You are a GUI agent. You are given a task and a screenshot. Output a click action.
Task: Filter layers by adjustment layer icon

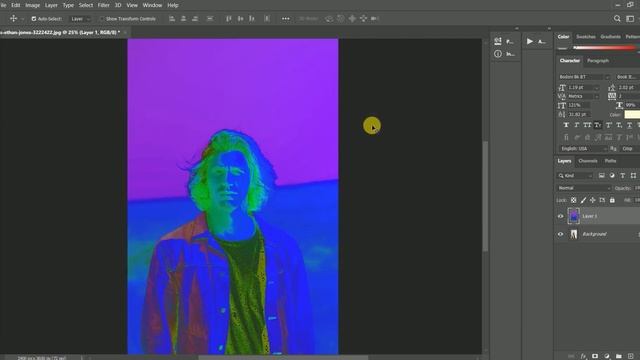[x=612, y=176]
